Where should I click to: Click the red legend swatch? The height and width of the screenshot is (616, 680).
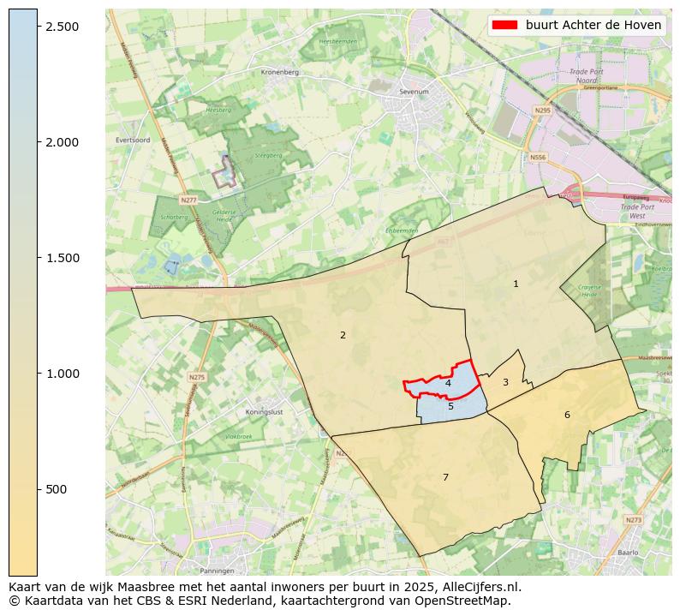[x=505, y=26]
